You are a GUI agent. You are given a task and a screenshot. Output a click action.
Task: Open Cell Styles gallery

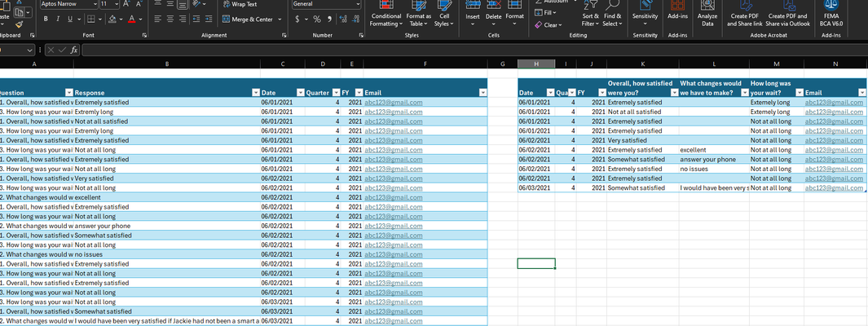click(444, 15)
